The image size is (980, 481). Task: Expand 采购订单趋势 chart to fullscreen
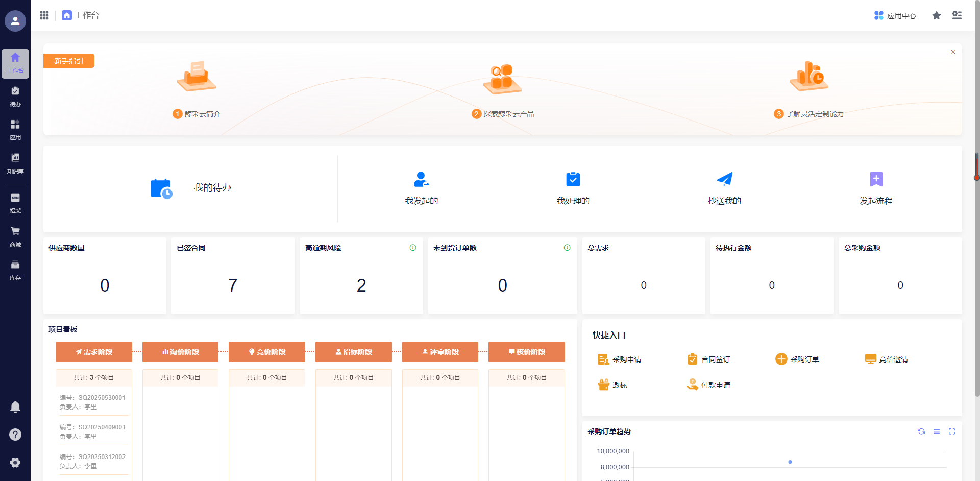coord(951,431)
